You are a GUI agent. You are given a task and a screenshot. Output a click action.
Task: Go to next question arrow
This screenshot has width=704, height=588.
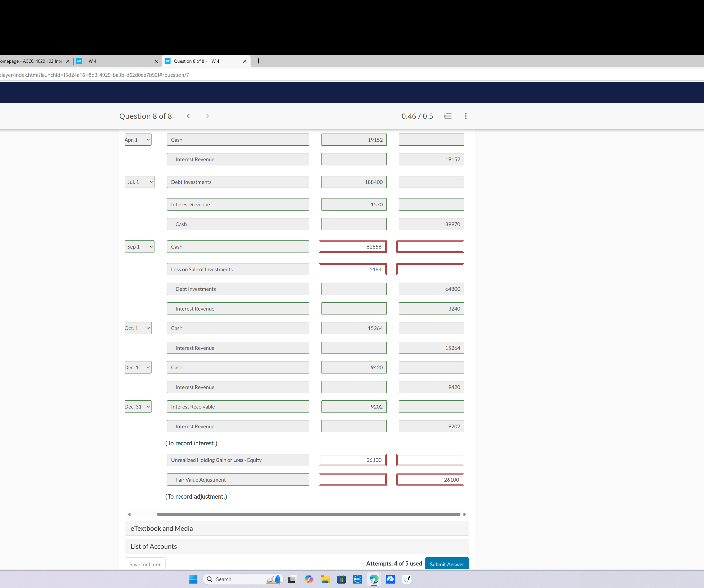(x=208, y=116)
